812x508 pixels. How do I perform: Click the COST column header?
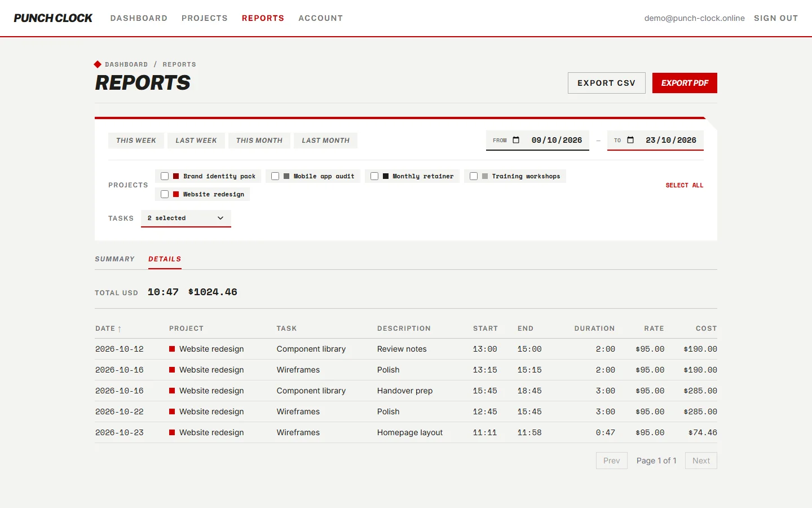click(x=706, y=329)
